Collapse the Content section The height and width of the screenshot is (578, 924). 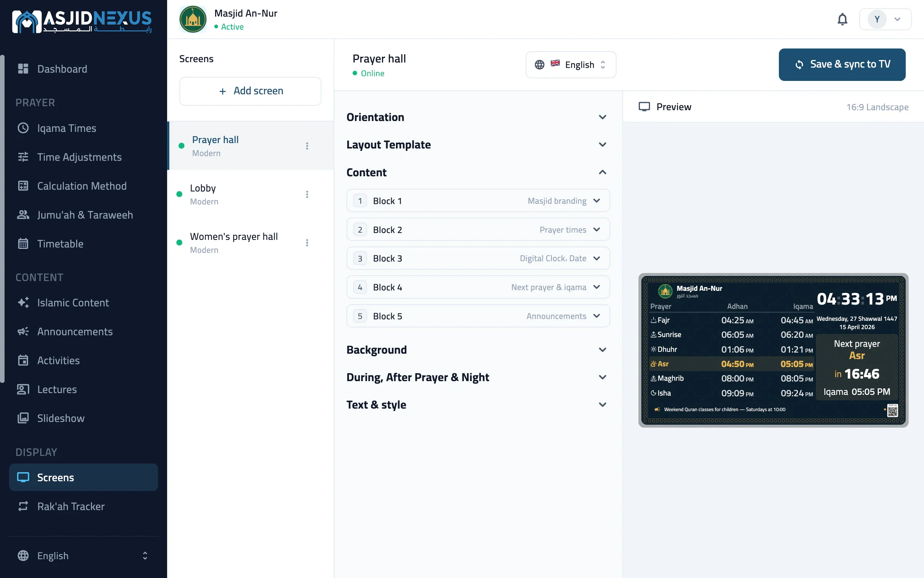click(478, 172)
